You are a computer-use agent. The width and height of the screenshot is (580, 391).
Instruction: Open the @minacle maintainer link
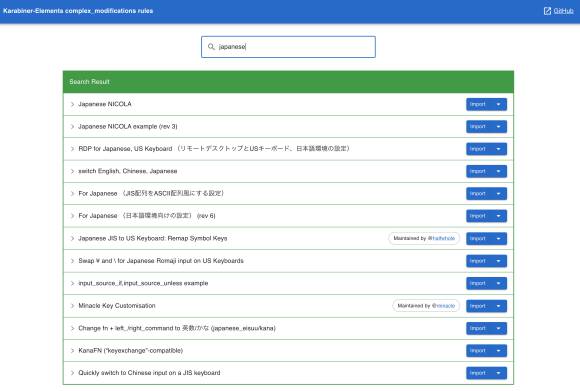[444, 306]
